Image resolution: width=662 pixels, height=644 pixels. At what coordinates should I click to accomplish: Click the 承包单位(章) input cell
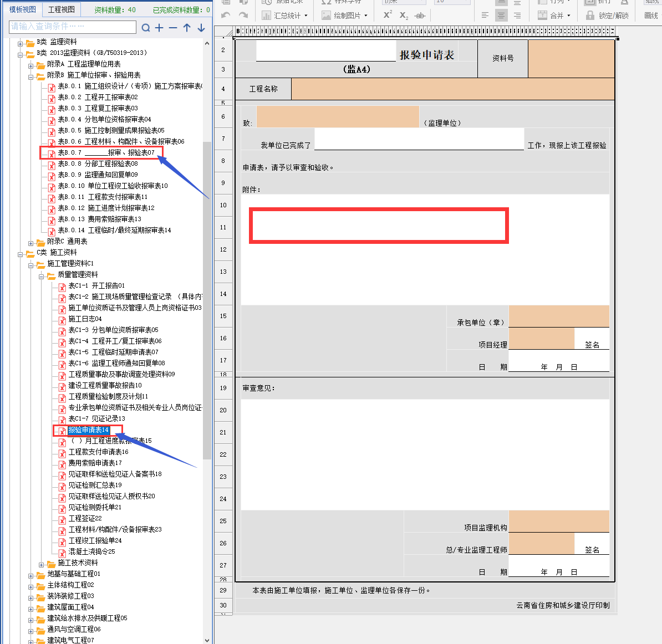[x=559, y=316]
